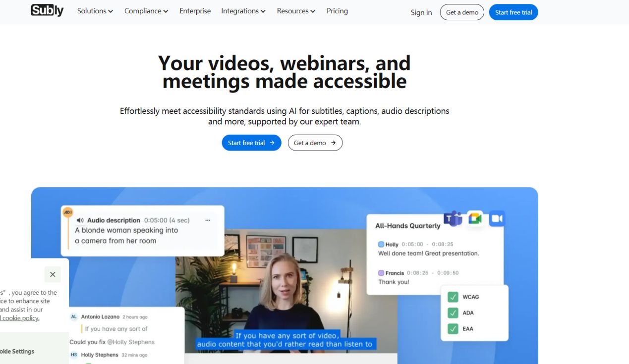Toggle the EAA checkbox

click(453, 328)
